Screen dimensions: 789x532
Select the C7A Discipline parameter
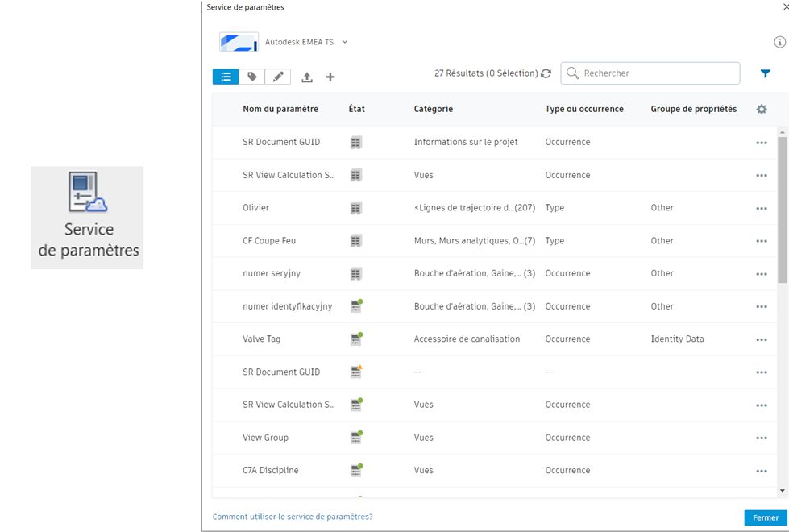(270, 470)
